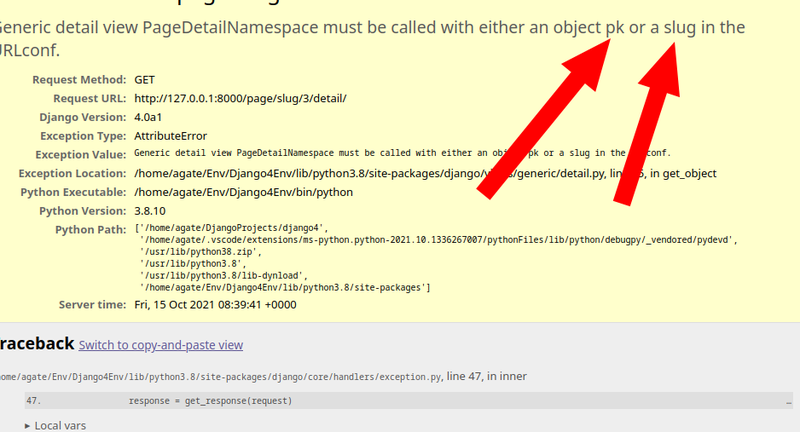Click the 'Python Version:' label

pyautogui.click(x=83, y=211)
